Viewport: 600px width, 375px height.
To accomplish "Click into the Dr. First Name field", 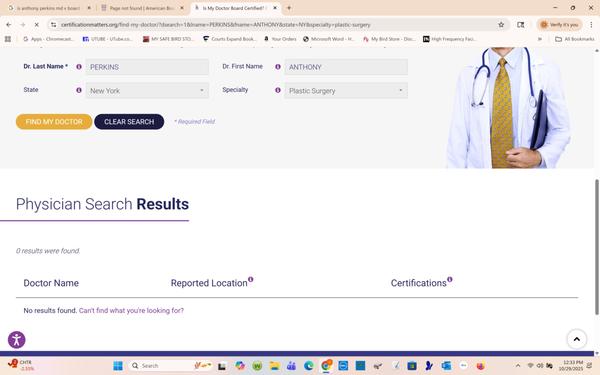I will (346, 67).
